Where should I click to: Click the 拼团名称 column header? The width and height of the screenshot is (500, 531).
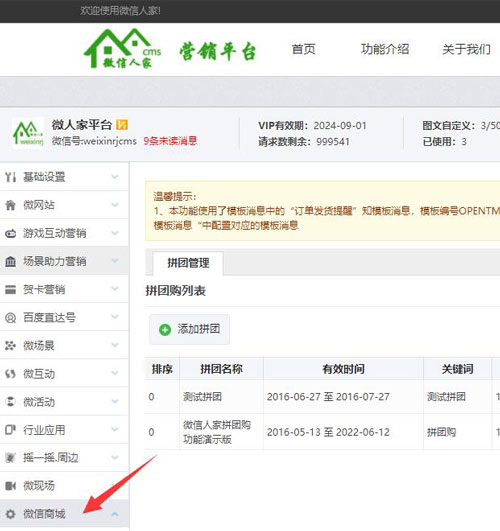(222, 369)
